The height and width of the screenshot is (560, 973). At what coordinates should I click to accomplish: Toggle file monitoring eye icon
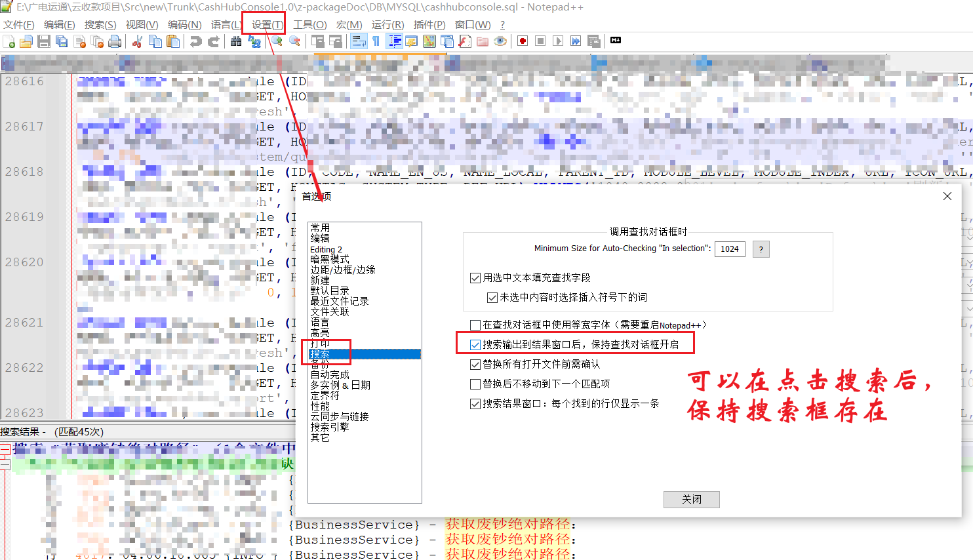click(500, 41)
